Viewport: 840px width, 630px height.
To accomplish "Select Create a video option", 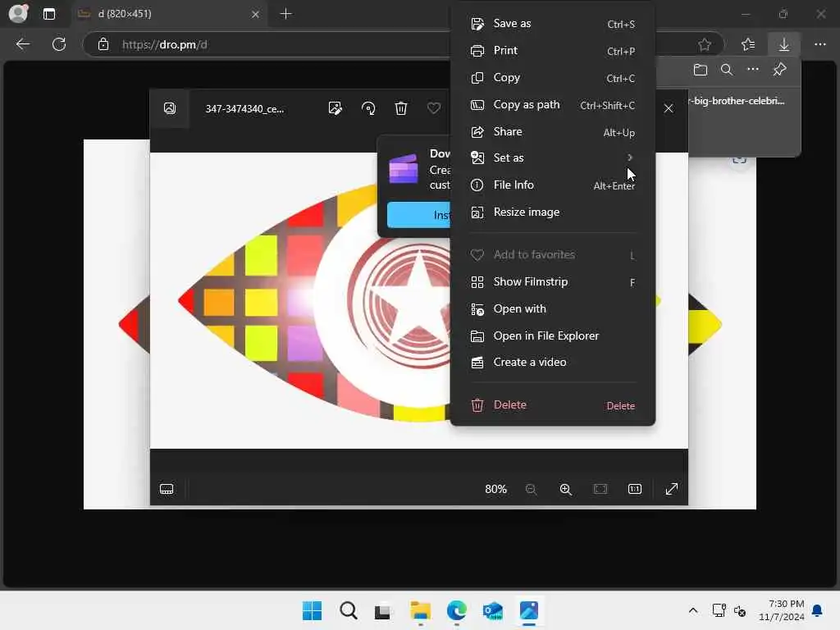I will (x=552, y=362).
